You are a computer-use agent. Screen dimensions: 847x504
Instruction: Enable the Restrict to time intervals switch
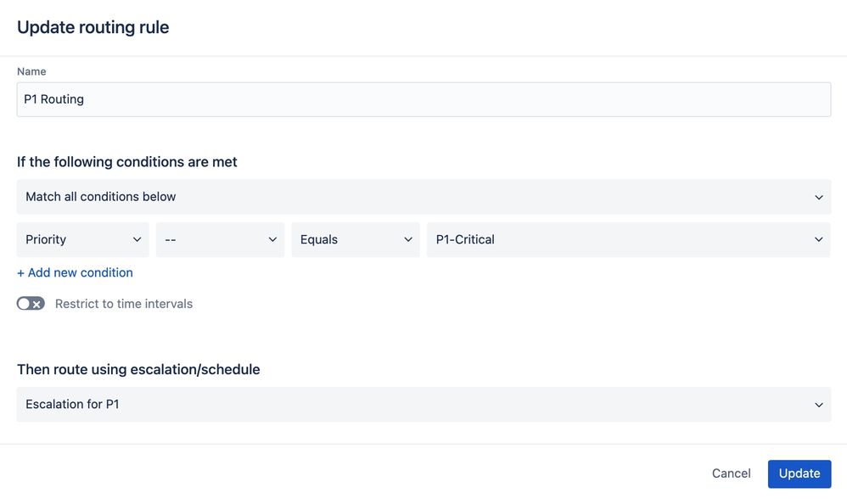click(31, 304)
